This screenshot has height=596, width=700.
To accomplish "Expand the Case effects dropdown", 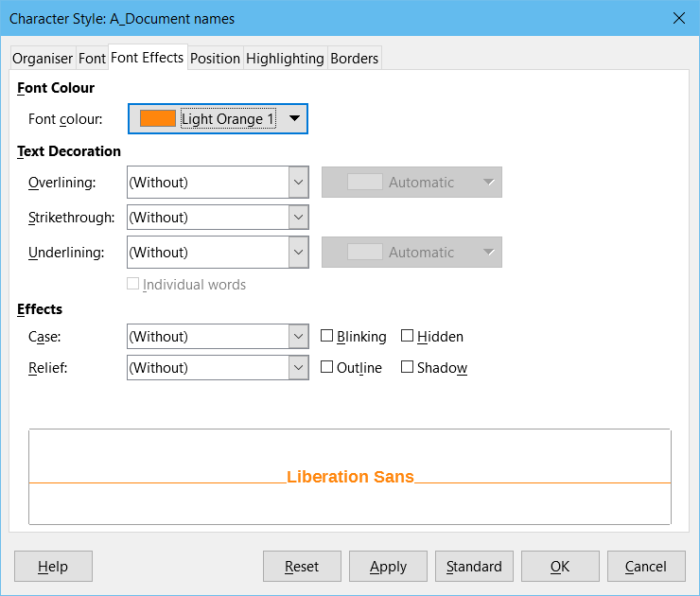I will [298, 337].
